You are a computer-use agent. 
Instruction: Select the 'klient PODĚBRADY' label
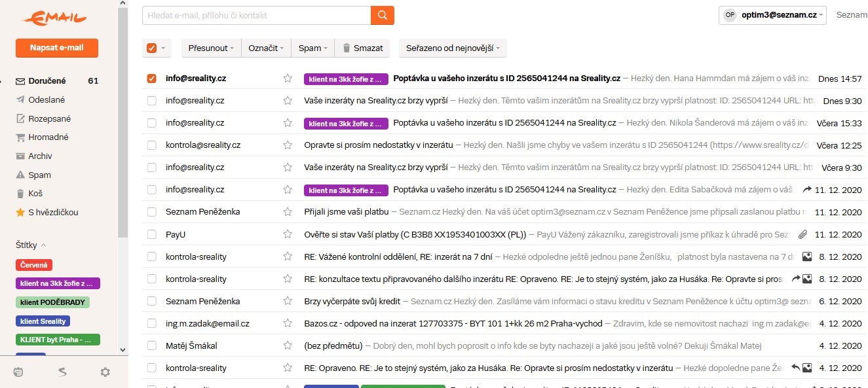click(x=52, y=302)
